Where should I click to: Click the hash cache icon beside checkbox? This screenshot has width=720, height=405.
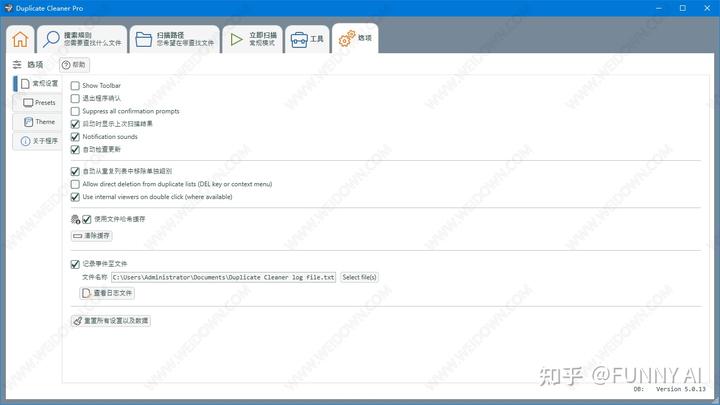pyautogui.click(x=75, y=219)
